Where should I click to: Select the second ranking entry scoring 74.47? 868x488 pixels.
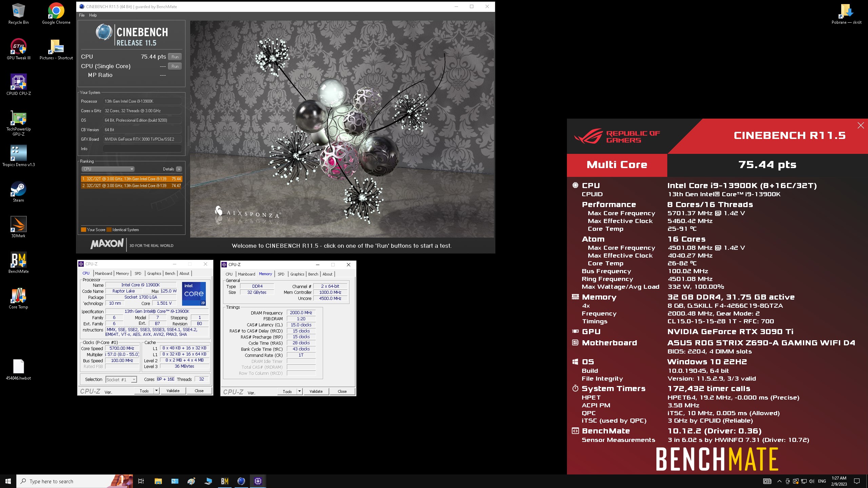click(132, 186)
